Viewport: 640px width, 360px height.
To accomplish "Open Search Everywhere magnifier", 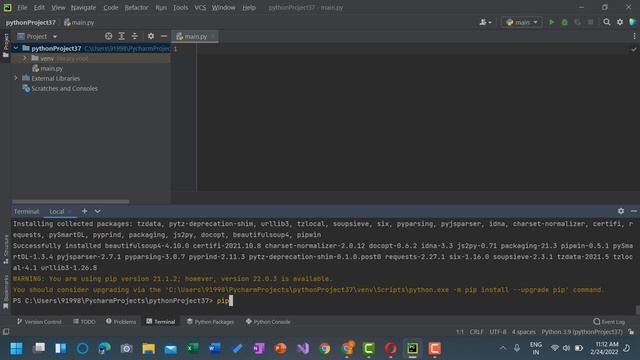I will pyautogui.click(x=607, y=22).
